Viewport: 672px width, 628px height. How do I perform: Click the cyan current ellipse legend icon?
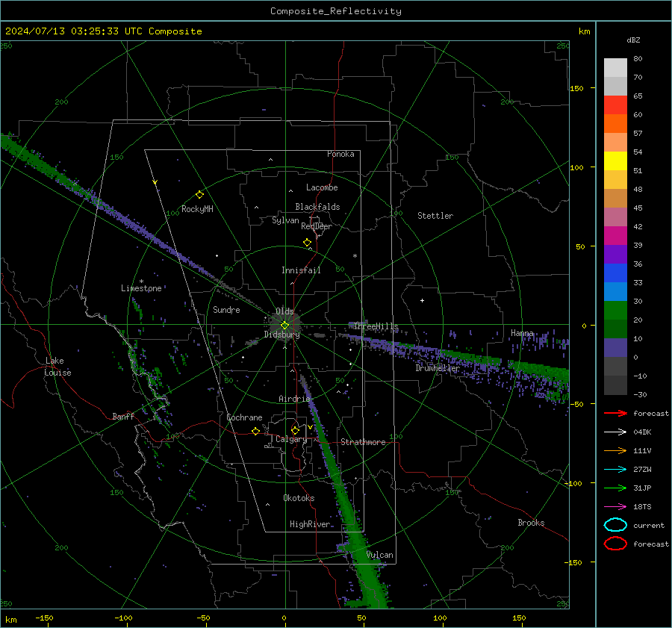coord(615,525)
